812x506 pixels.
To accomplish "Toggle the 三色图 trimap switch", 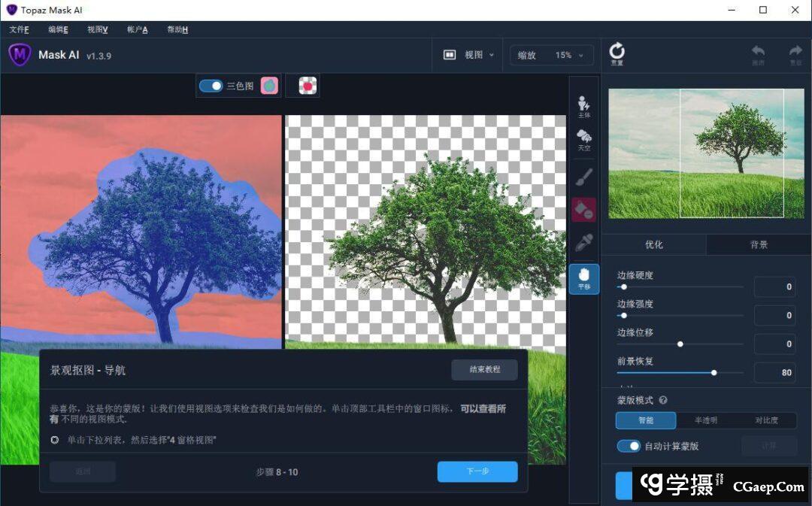I will (x=211, y=86).
